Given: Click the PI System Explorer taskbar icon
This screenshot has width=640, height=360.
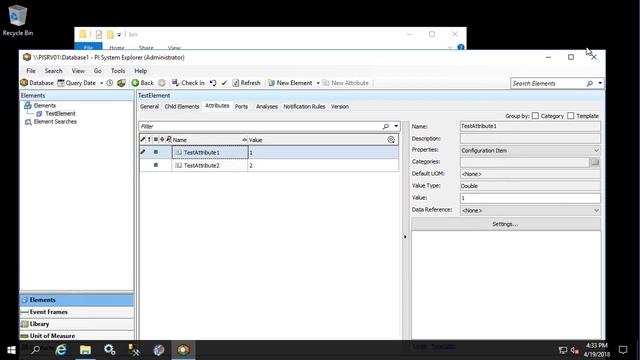Looking at the screenshot, I should pos(183,350).
